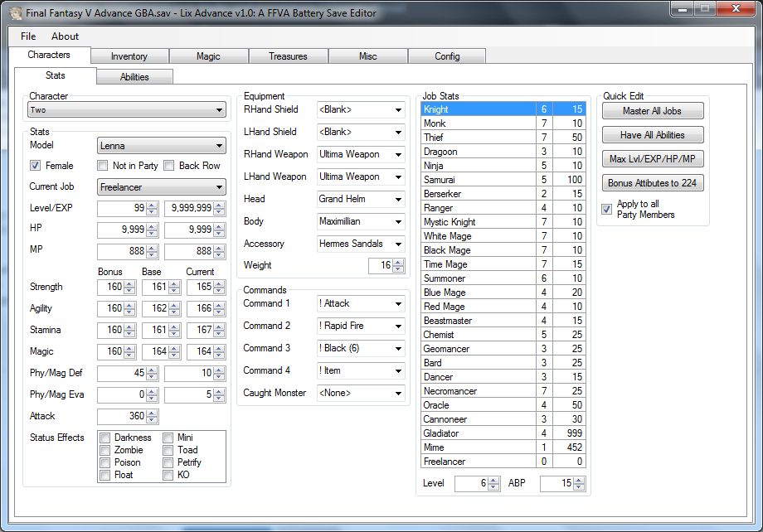The width and height of the screenshot is (763, 532).
Task: Click the Max Lvl/EXP/HP/MP button
Action: click(x=653, y=159)
